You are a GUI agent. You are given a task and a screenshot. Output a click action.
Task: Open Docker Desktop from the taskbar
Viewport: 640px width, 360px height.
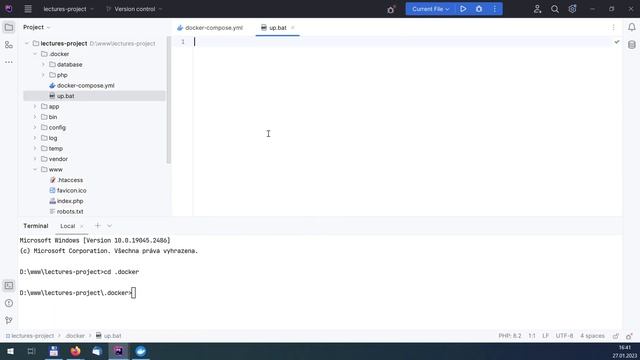coord(140,351)
